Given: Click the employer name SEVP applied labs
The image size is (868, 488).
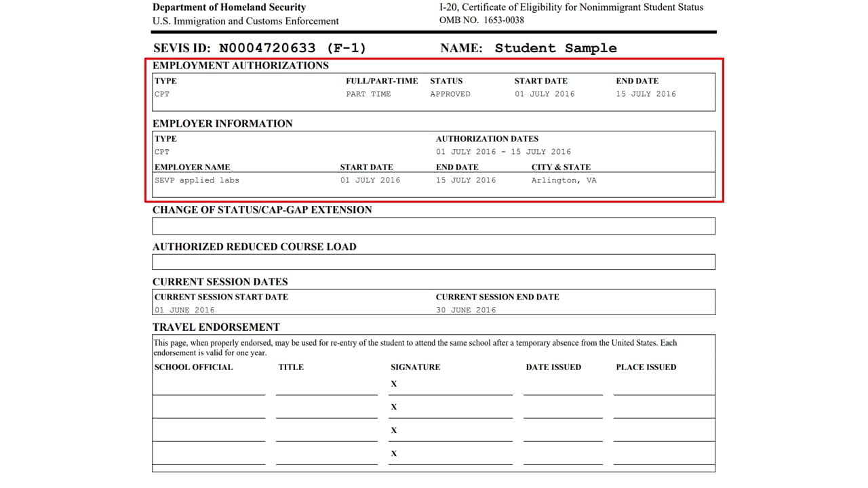Looking at the screenshot, I should [x=194, y=180].
